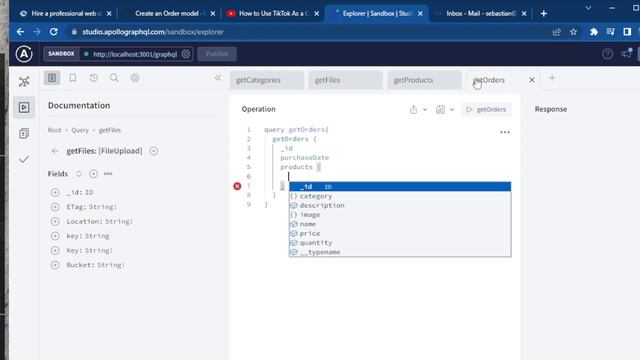Image resolution: width=640 pixels, height=360 pixels.
Task: Open saved operation collections bookmark icon
Action: point(73,78)
